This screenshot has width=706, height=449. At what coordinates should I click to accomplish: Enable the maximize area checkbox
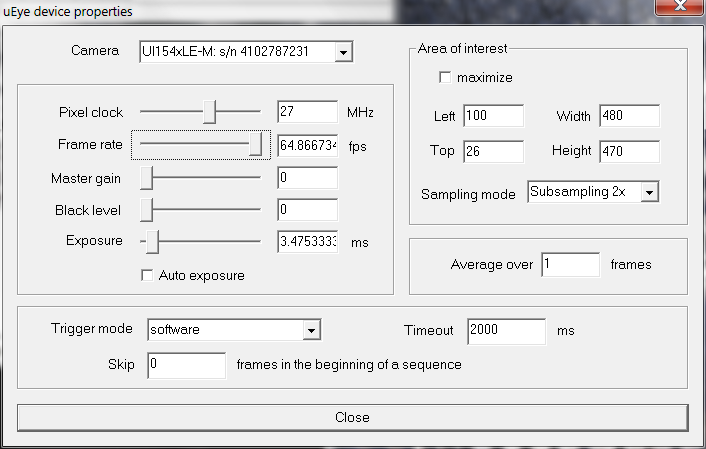445,77
